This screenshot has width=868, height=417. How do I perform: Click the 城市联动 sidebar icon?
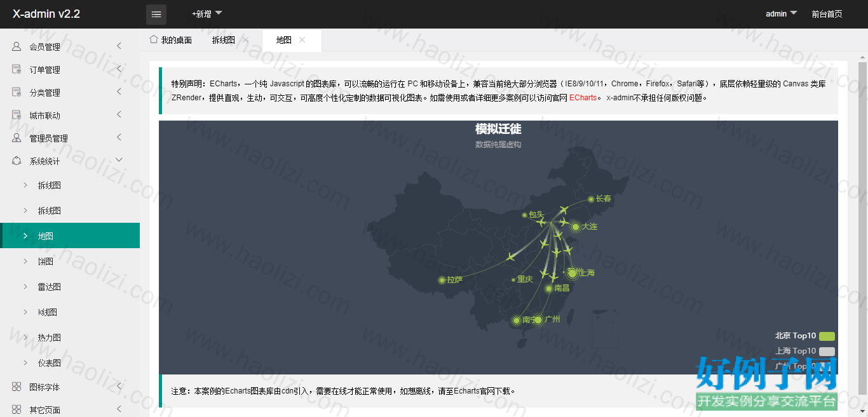tap(17, 115)
